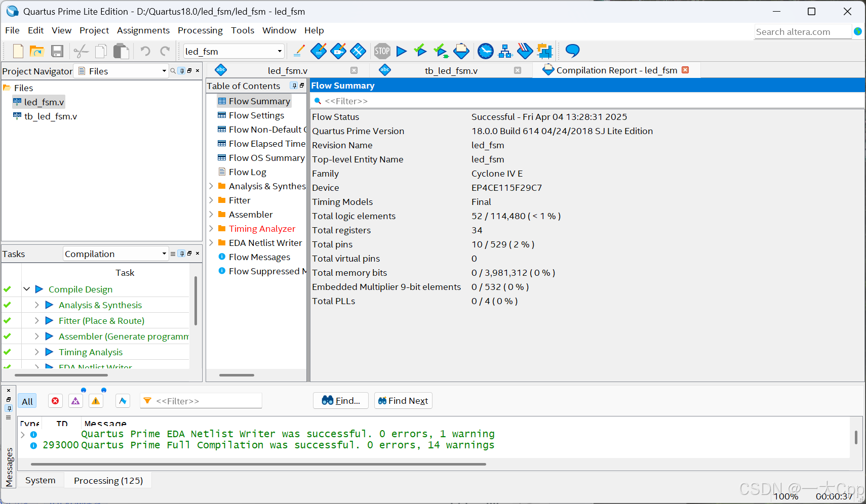Toggle warning messages filter triangle icon
Viewport: 866px width, 504px height.
(96, 401)
